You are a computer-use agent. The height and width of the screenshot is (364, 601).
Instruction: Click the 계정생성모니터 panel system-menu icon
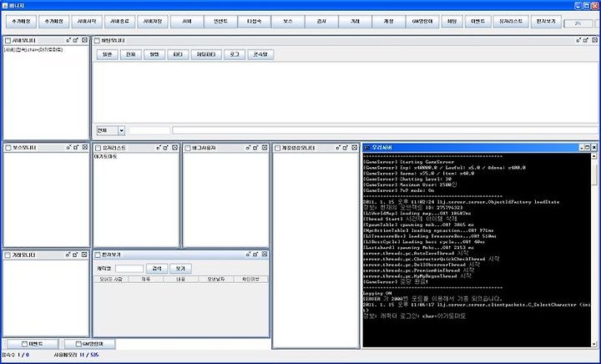(277, 148)
